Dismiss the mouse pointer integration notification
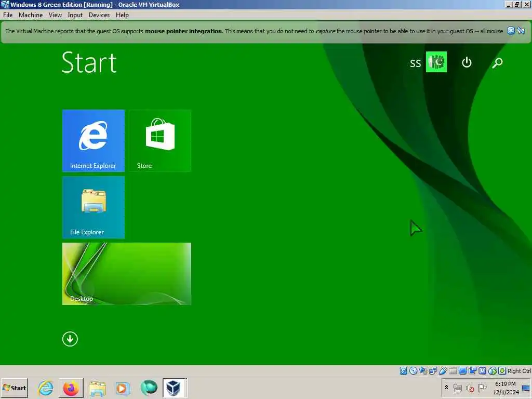 [x=511, y=31]
